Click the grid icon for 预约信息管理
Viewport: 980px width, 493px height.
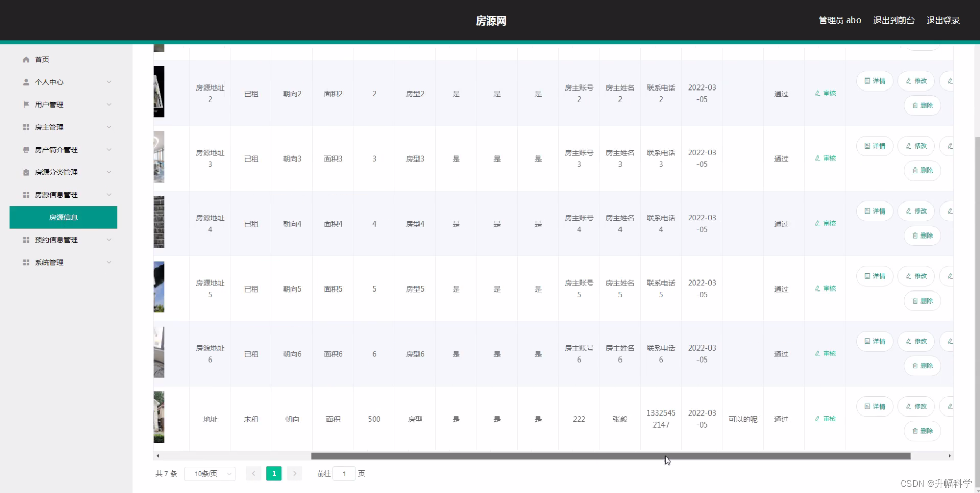(26, 240)
